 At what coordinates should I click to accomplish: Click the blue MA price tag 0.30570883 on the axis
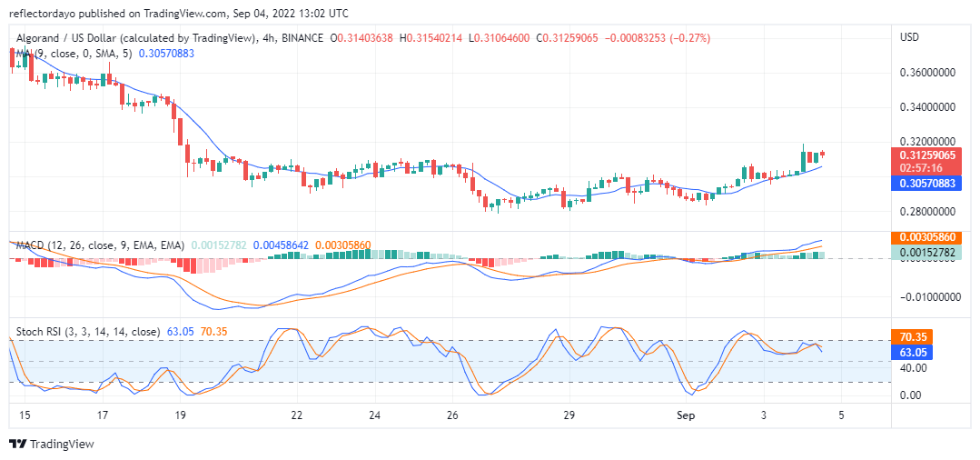[x=926, y=184]
